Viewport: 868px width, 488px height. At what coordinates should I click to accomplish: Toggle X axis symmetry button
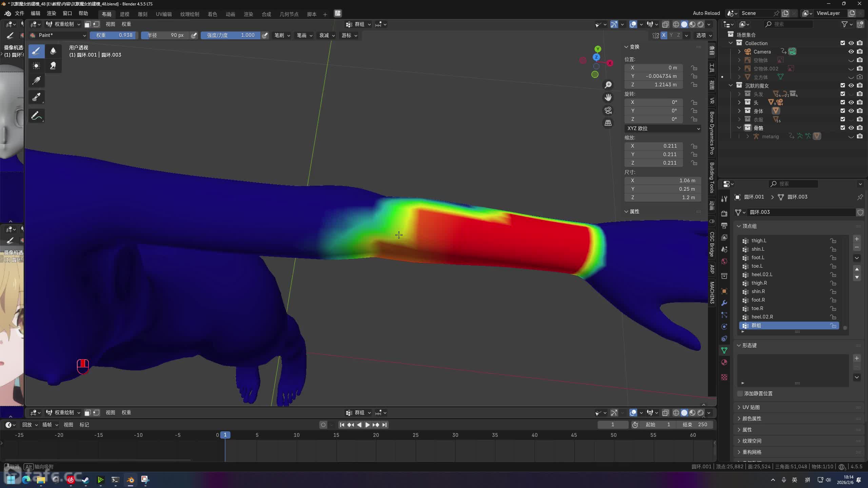coord(664,35)
